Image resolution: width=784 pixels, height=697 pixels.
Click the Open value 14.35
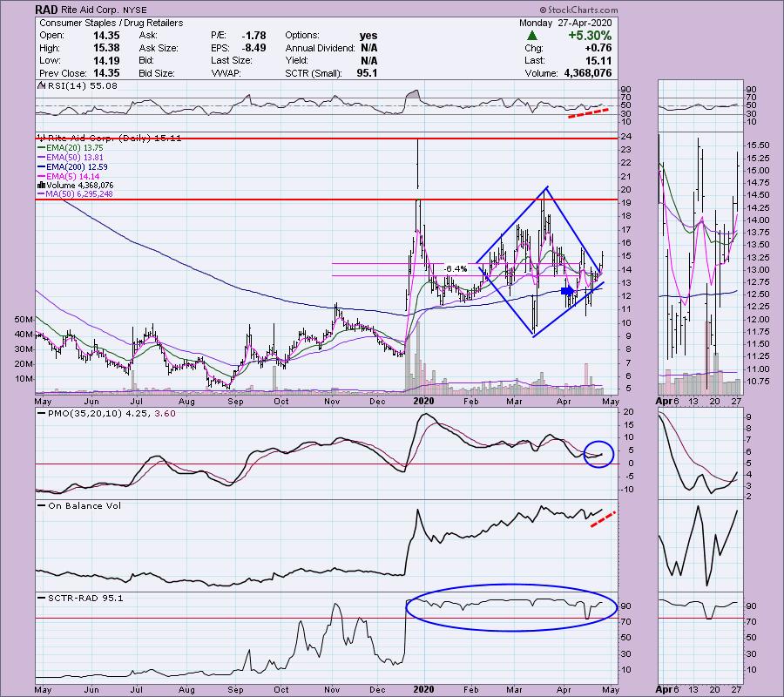106,36
